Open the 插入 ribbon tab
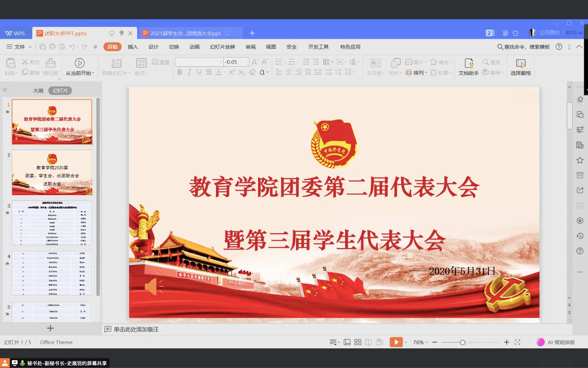This screenshot has height=368, width=588. pyautogui.click(x=133, y=47)
